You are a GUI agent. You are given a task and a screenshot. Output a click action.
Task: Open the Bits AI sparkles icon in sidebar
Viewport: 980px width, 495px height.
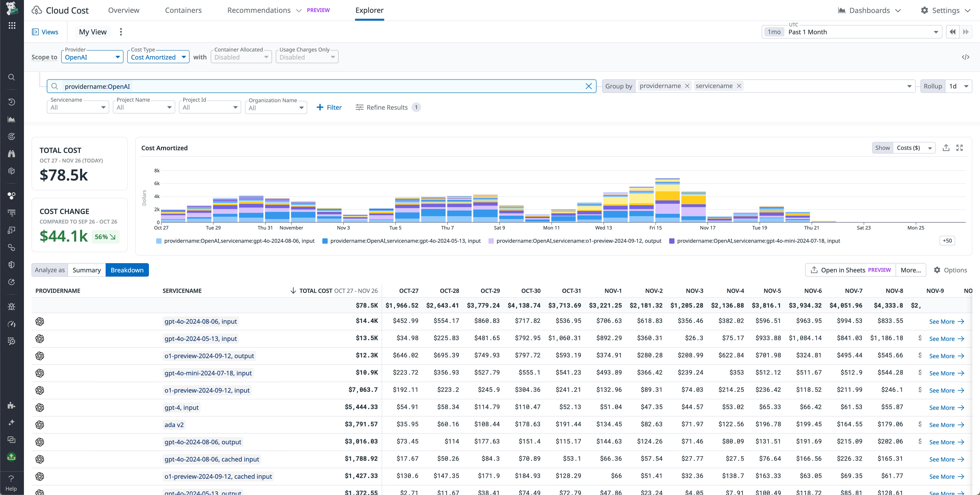[11, 422]
